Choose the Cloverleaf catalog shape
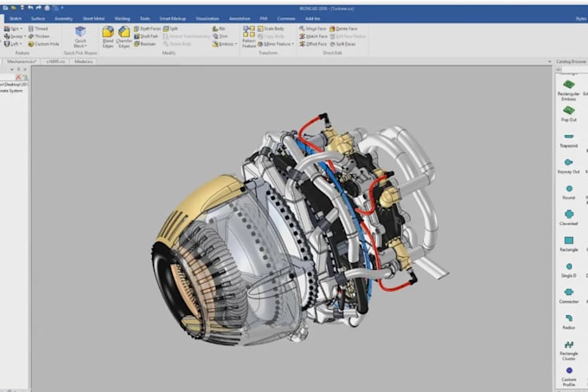Screen dimensions: 588x392 pos(568,217)
